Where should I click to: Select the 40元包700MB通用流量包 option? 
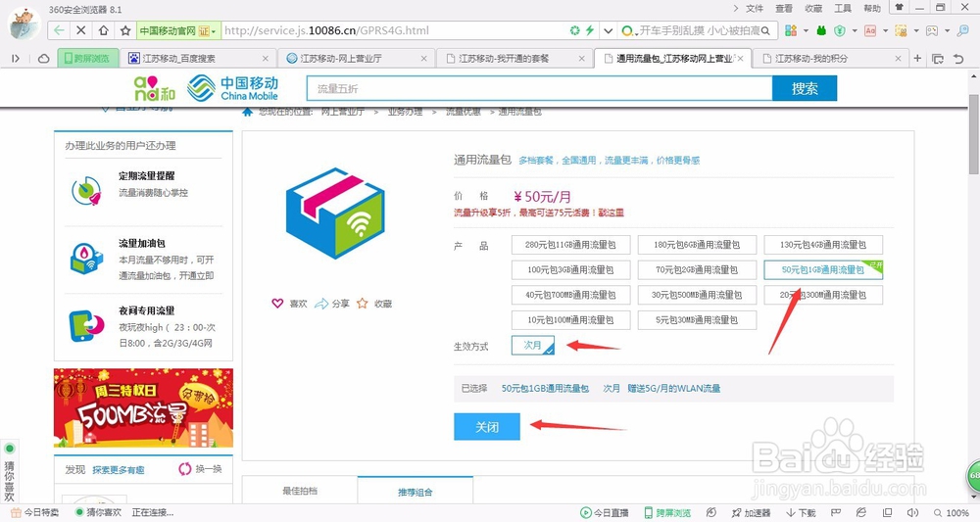[x=570, y=295]
